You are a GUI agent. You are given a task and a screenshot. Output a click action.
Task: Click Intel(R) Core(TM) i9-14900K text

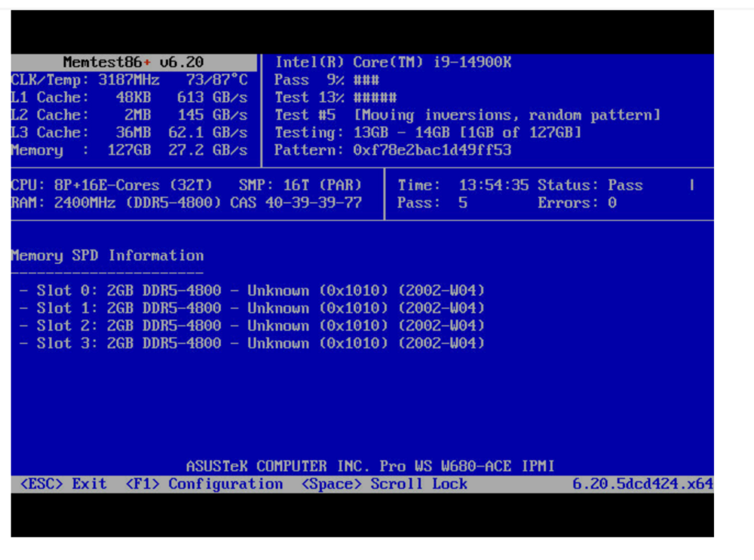393,62
